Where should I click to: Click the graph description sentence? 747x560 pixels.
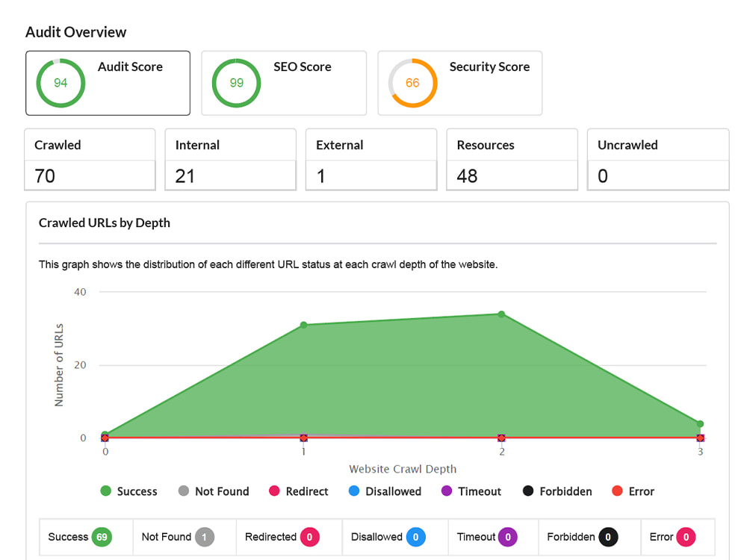coord(268,264)
